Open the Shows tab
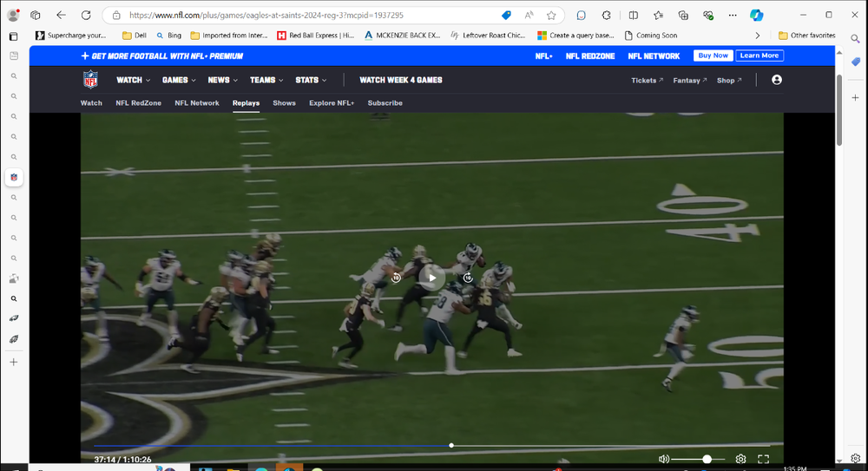Image resolution: width=868 pixels, height=471 pixels. [284, 103]
